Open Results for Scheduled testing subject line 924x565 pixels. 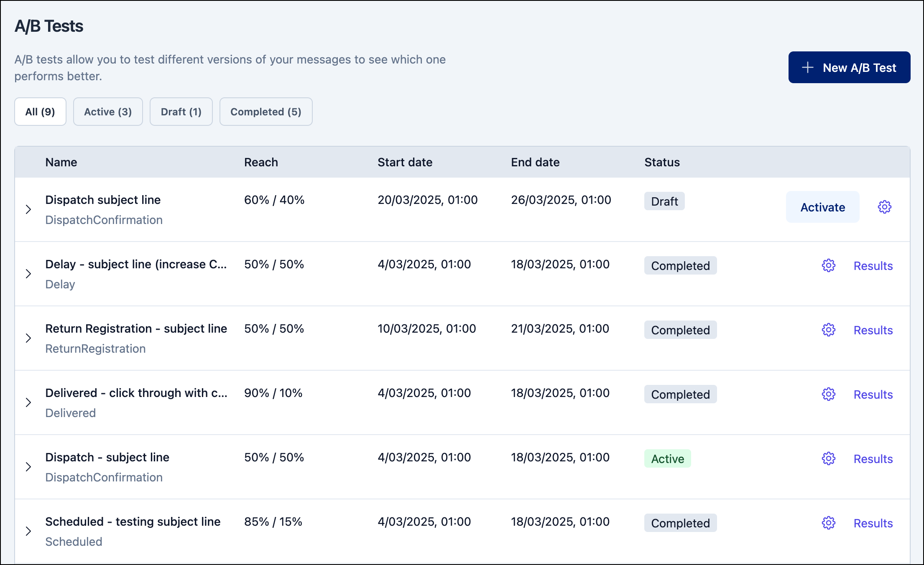[x=873, y=523]
